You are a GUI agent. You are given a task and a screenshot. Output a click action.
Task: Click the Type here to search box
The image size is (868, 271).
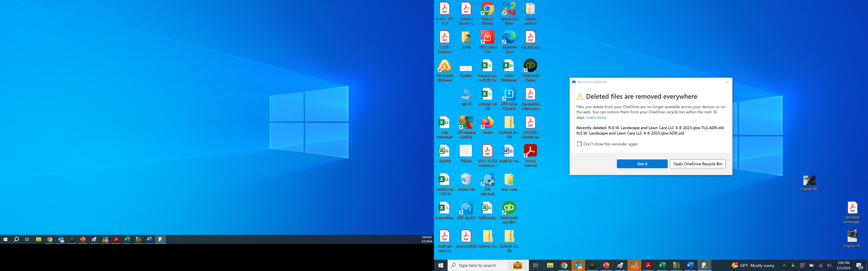pos(482,265)
